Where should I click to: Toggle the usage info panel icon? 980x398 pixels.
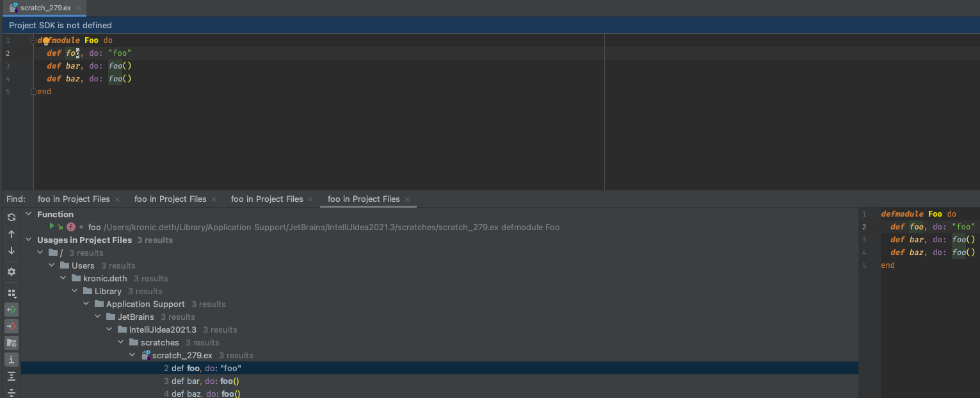(11, 360)
